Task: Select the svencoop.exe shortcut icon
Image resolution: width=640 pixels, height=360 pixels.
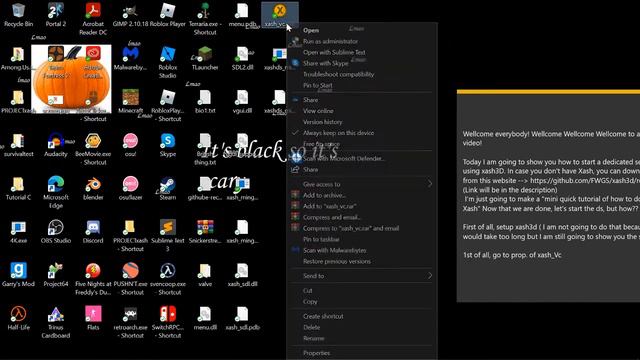Action: pyautogui.click(x=167, y=279)
